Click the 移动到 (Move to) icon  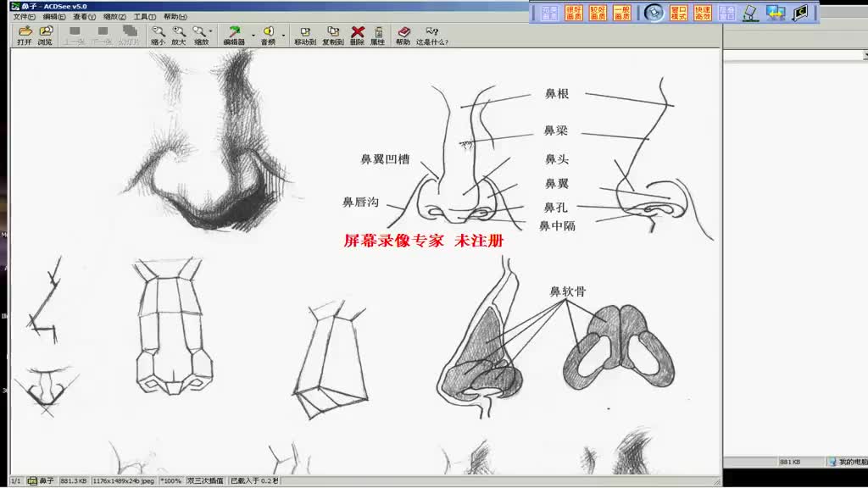pos(304,35)
